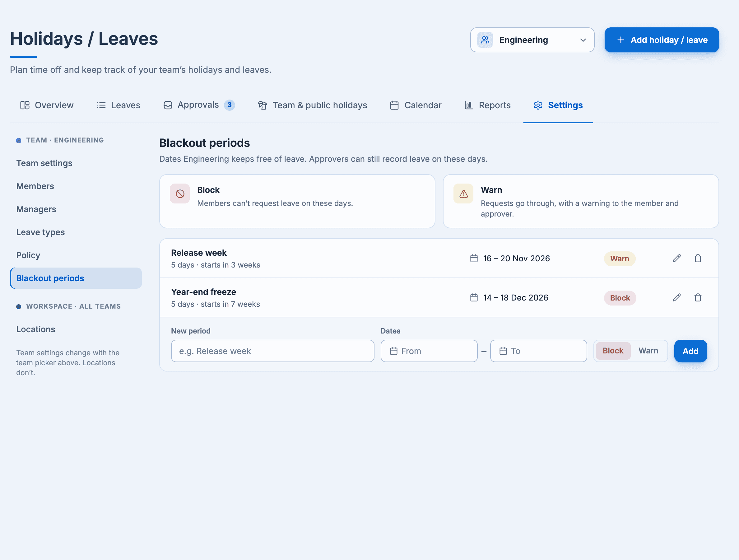Screen dimensions: 739x560
Task: Open the Reports tab
Action: [x=487, y=105]
